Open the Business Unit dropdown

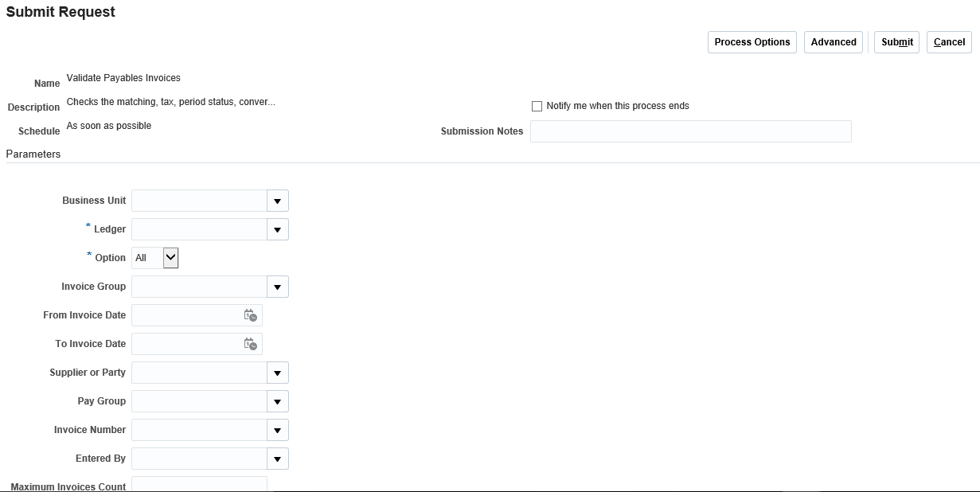pyautogui.click(x=277, y=201)
